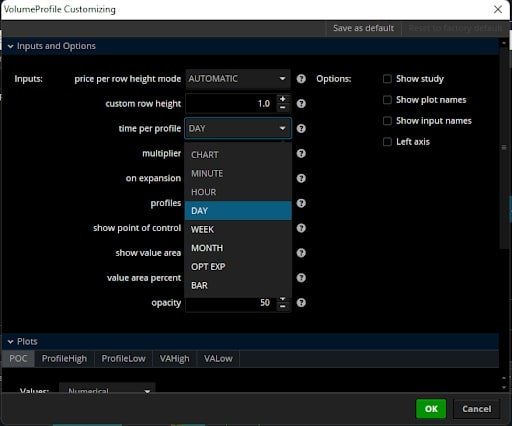
Task: Open help icon next to profiles
Action: pos(301,203)
